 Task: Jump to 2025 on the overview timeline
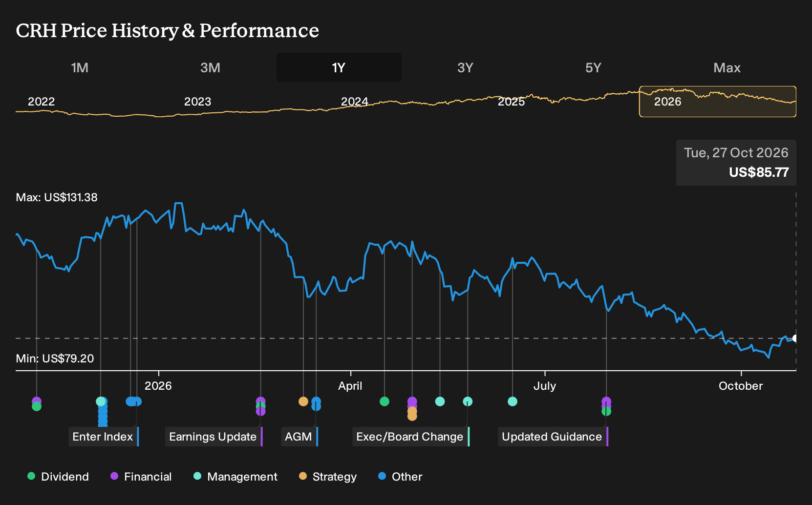coord(511,102)
